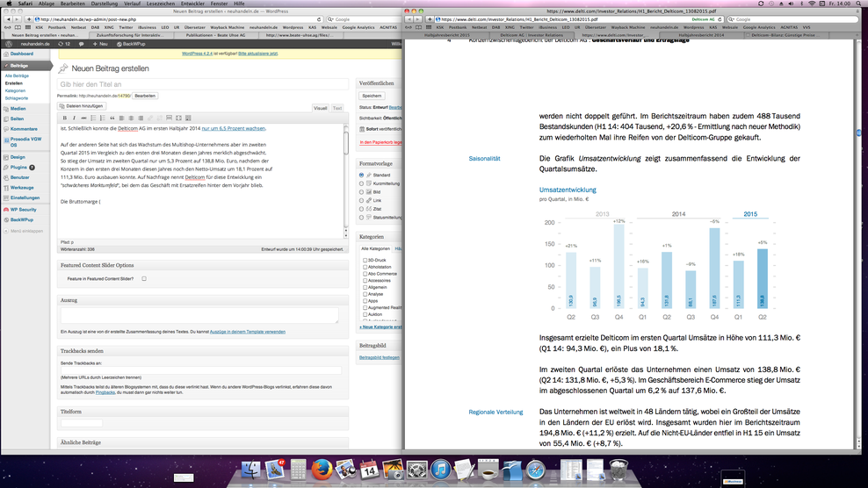Click the Dateien hinzufügen button
Viewport: 868px width, 488px height.
(x=82, y=105)
